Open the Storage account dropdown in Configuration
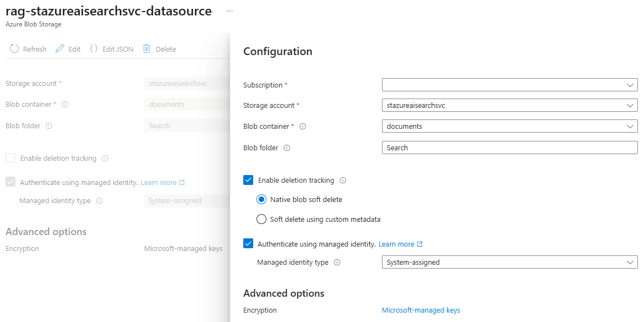Image resolution: width=644 pixels, height=322 pixels. (x=510, y=106)
